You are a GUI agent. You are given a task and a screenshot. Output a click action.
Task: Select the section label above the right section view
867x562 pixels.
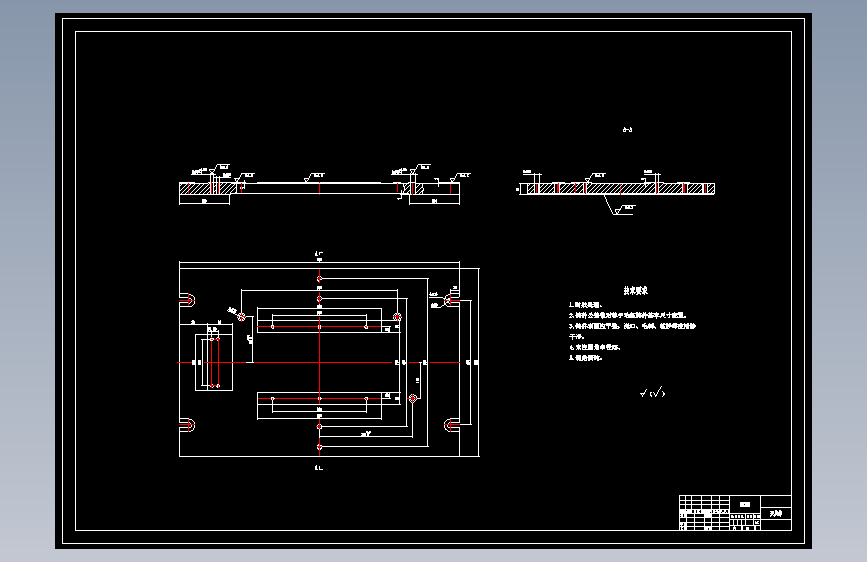point(628,130)
